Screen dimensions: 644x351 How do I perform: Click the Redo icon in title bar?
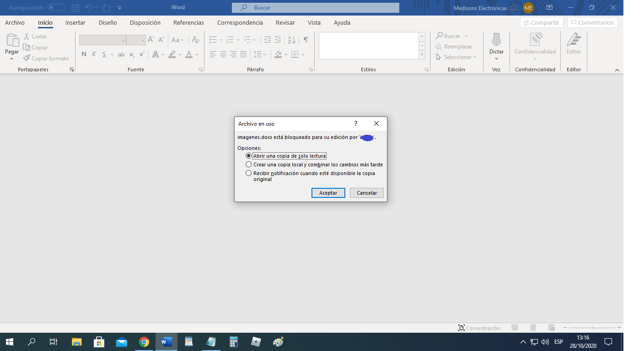pos(107,8)
